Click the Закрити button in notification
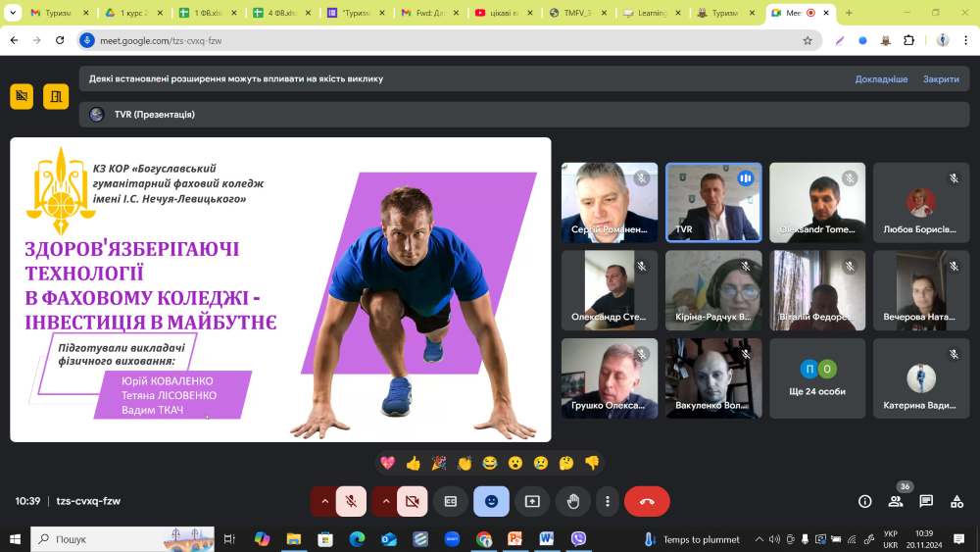 pos(941,79)
